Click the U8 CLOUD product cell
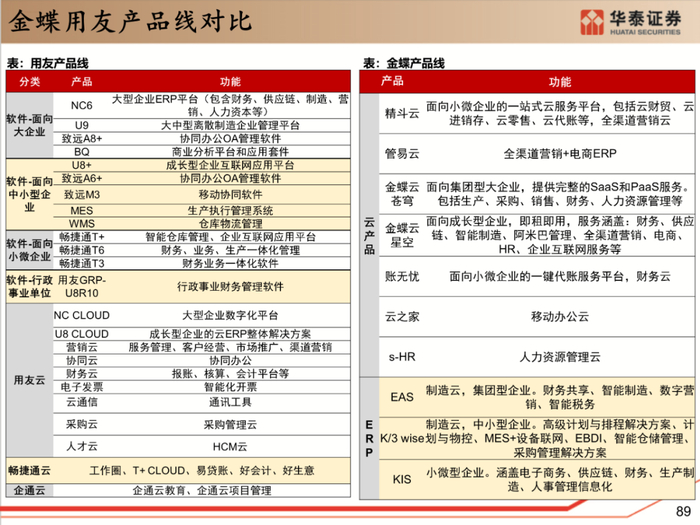700x525 pixels. tap(82, 334)
